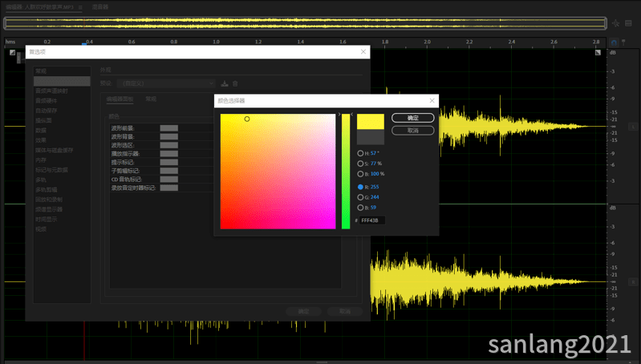Click the new yellow color preview swatch
The width and height of the screenshot is (641, 364).
pyautogui.click(x=371, y=122)
